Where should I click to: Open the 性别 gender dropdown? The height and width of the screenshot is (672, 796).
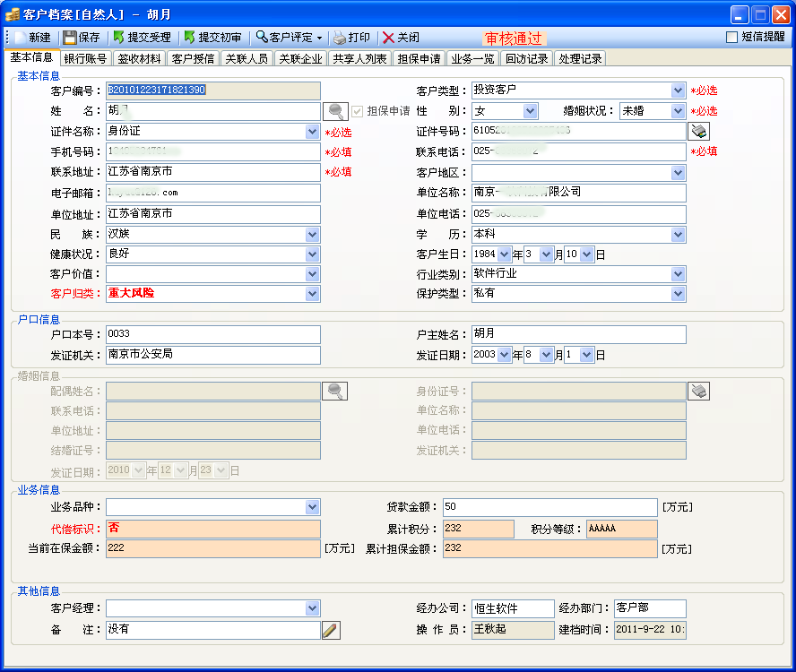pyautogui.click(x=530, y=111)
